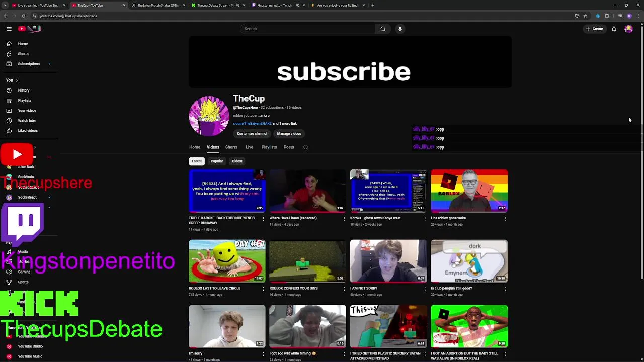Click the Create button

coord(594,29)
